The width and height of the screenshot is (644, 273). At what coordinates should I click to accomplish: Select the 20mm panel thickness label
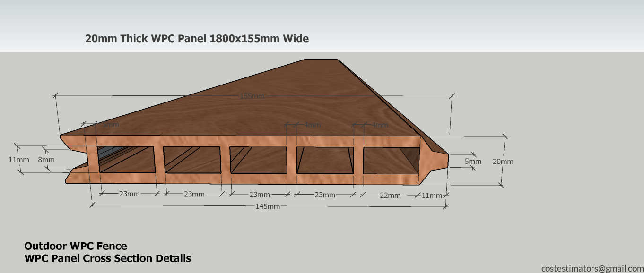[503, 162]
